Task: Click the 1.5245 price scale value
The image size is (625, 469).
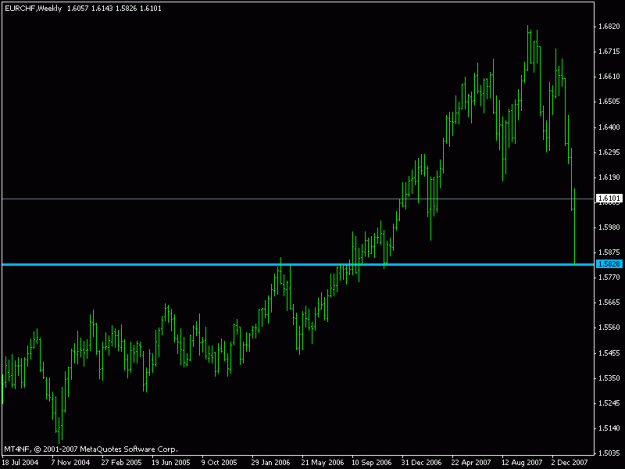Action: (x=609, y=403)
